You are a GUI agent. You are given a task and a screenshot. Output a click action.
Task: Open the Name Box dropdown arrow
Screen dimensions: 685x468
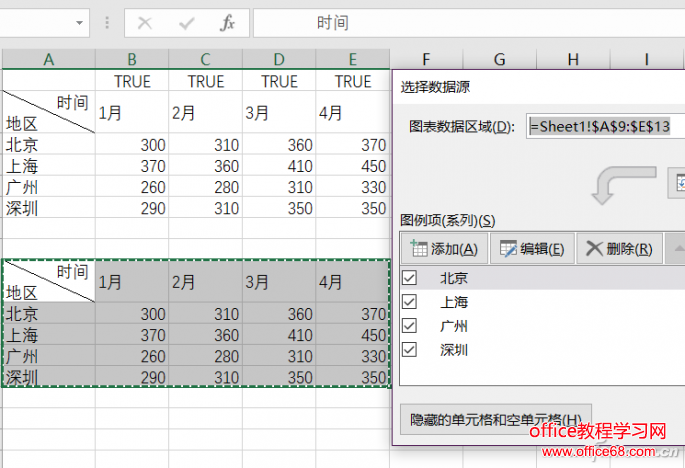click(x=79, y=23)
